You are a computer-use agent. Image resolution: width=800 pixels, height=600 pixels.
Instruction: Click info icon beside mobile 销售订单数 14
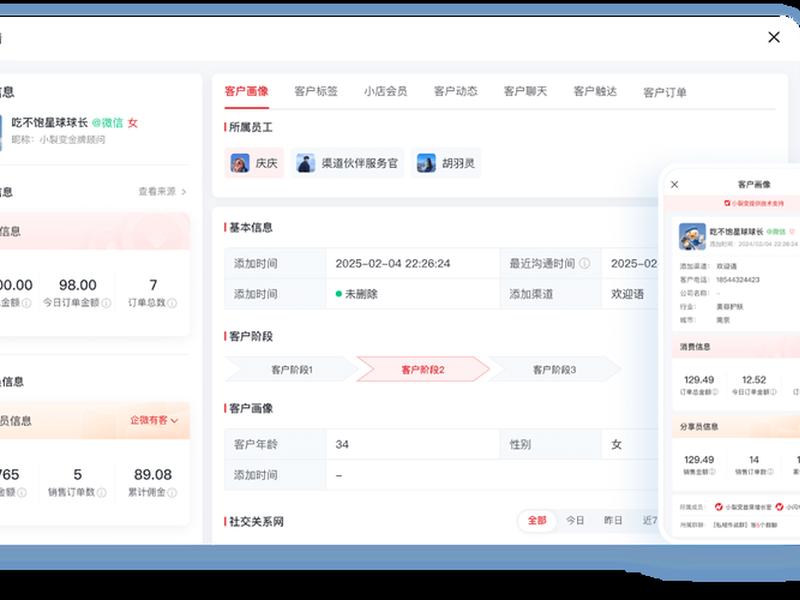tap(770, 472)
